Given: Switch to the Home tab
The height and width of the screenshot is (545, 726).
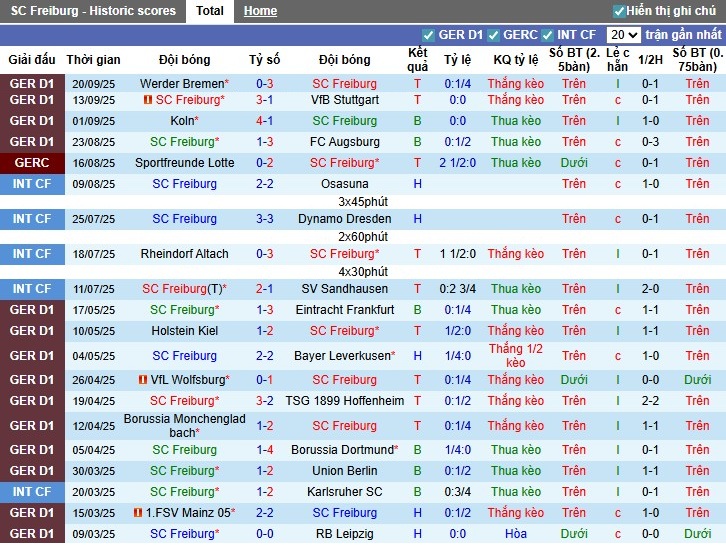Looking at the screenshot, I should tap(260, 11).
